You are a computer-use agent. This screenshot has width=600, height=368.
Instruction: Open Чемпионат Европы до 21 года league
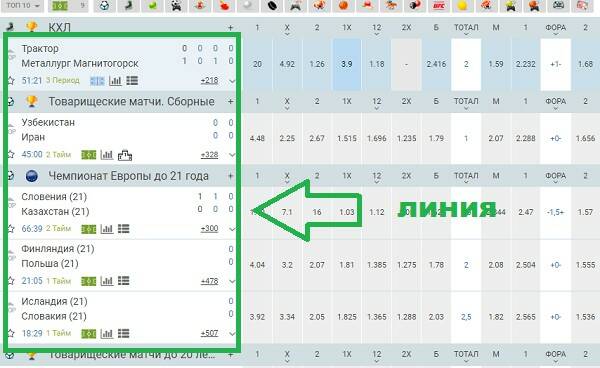(x=129, y=176)
